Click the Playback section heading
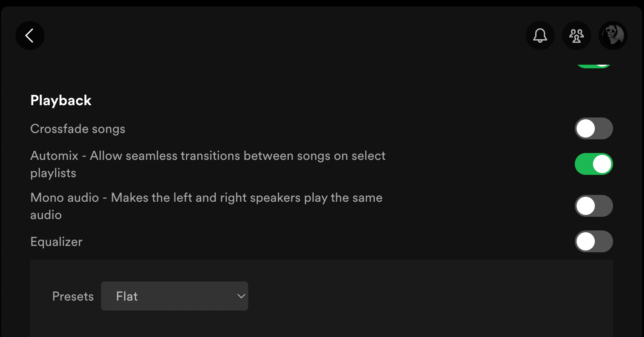644x337 pixels. click(61, 101)
